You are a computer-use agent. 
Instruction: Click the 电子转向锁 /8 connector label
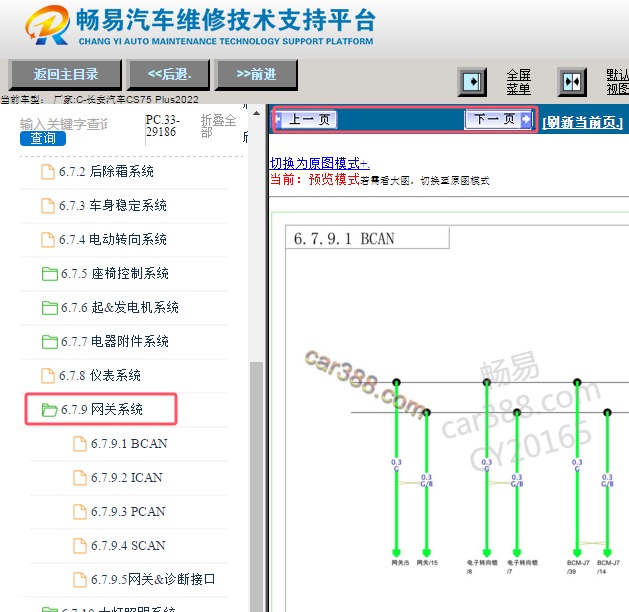click(482, 567)
